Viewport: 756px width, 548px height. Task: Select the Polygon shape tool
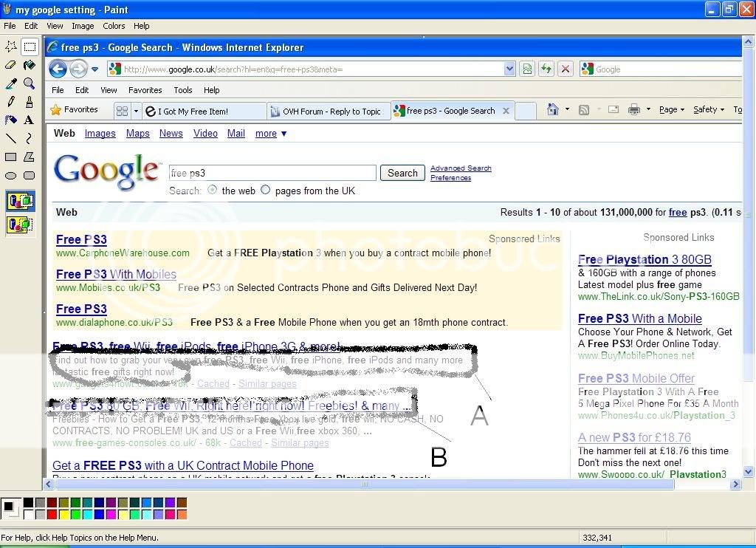click(30, 157)
